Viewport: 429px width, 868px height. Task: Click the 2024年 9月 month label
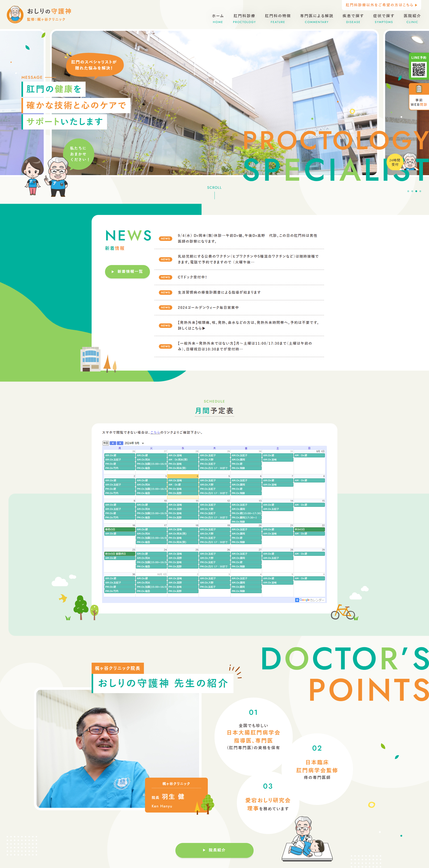132,444
